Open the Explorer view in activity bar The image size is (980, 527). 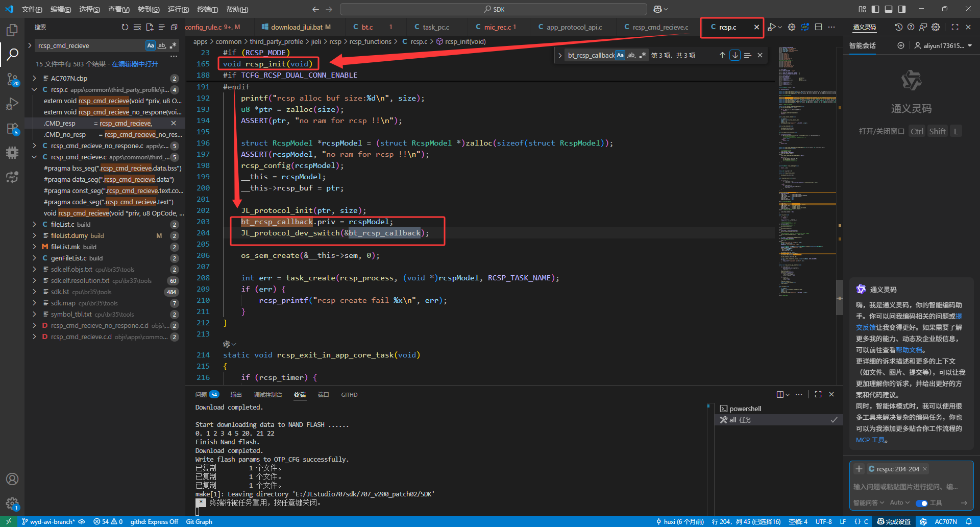point(12,30)
